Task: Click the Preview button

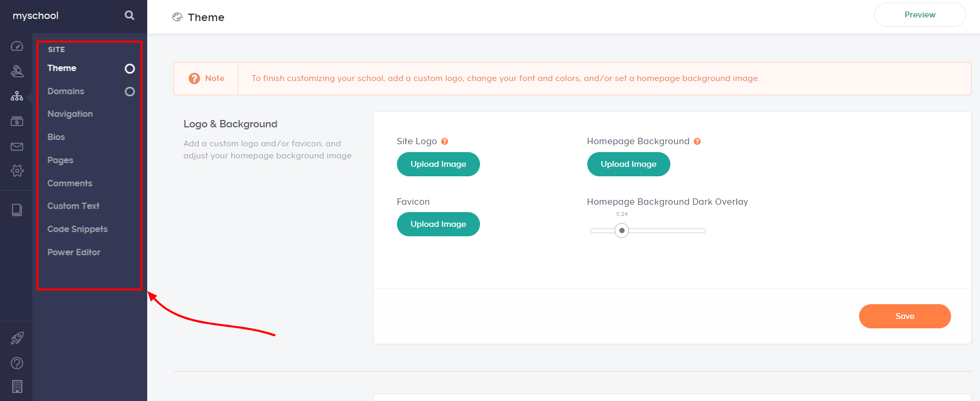Action: click(x=920, y=15)
